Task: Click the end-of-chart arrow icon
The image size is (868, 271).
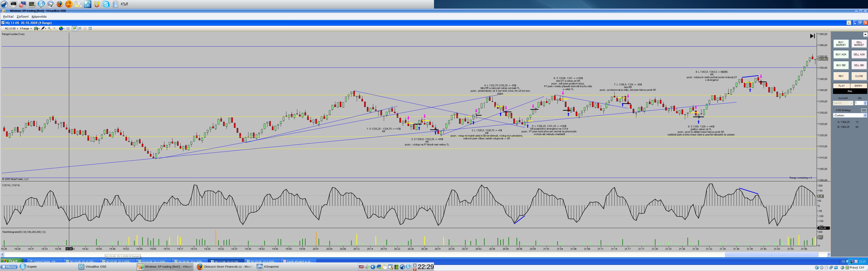Action: [812, 36]
